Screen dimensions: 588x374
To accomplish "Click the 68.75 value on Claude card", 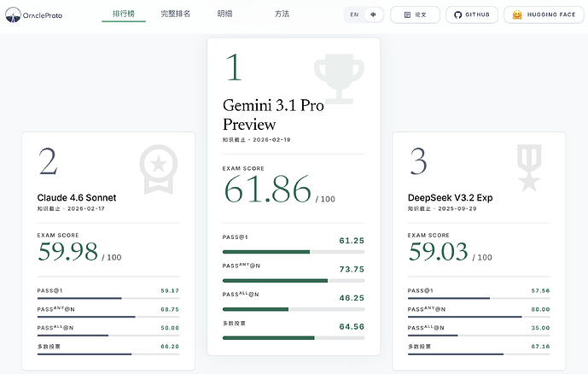I will click(x=170, y=309).
